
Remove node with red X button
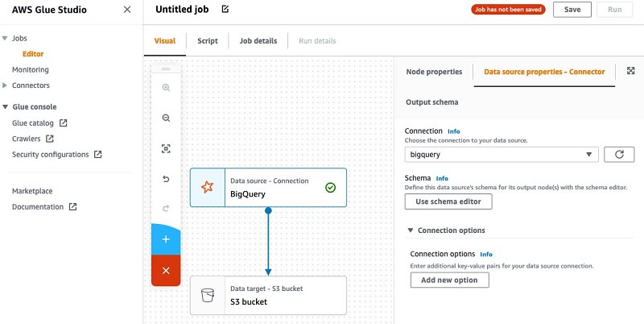[166, 271]
